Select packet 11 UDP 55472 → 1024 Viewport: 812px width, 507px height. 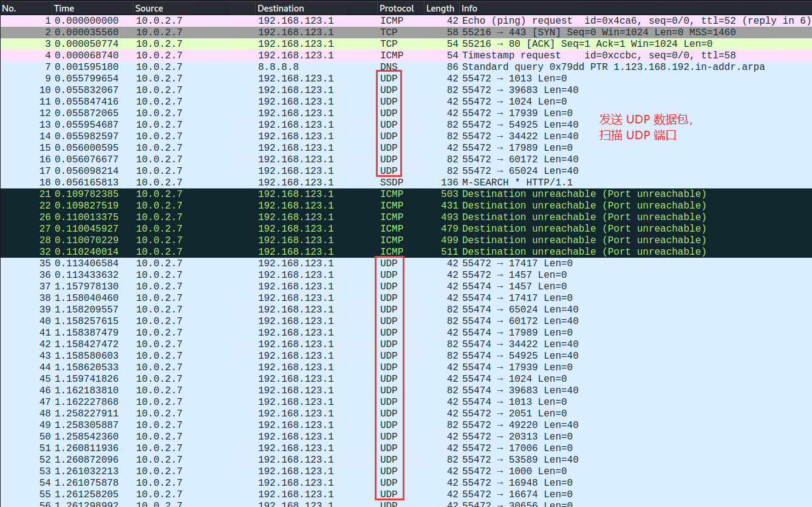click(406, 102)
